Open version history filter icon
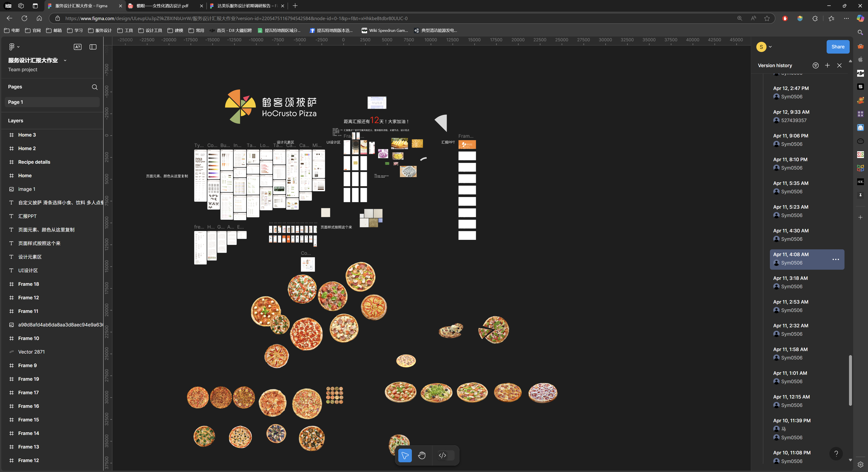This screenshot has width=868, height=472. pos(815,65)
